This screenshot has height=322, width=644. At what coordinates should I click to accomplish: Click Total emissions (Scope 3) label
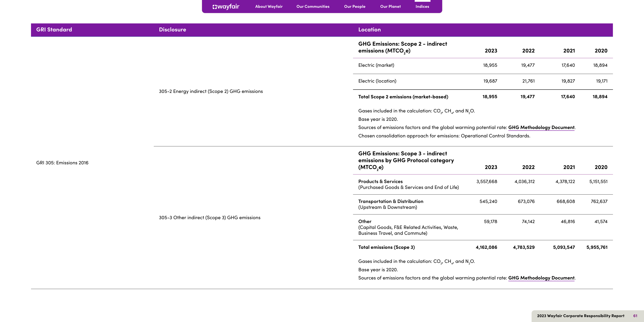click(387, 247)
